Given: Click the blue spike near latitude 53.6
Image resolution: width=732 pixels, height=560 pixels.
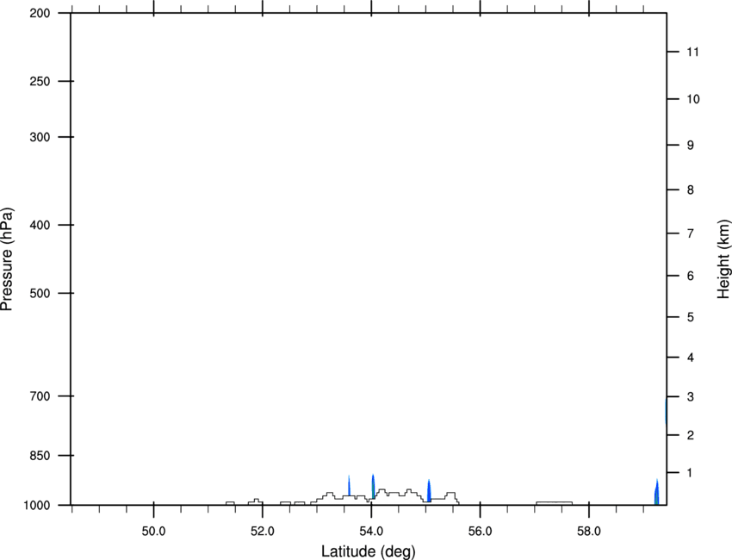Looking at the screenshot, I should point(349,486).
